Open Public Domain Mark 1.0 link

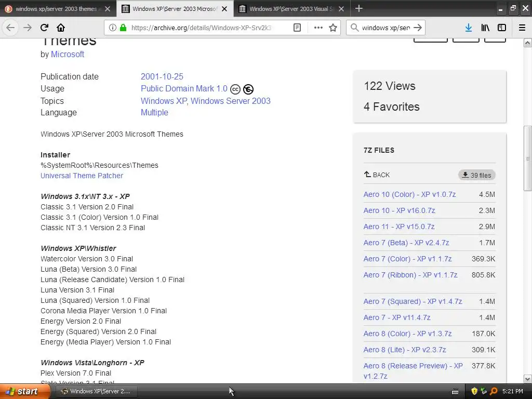coord(184,88)
